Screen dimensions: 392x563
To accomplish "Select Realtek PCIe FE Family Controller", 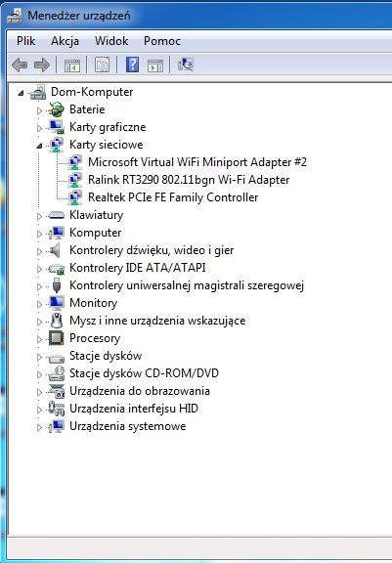I will (x=173, y=197).
